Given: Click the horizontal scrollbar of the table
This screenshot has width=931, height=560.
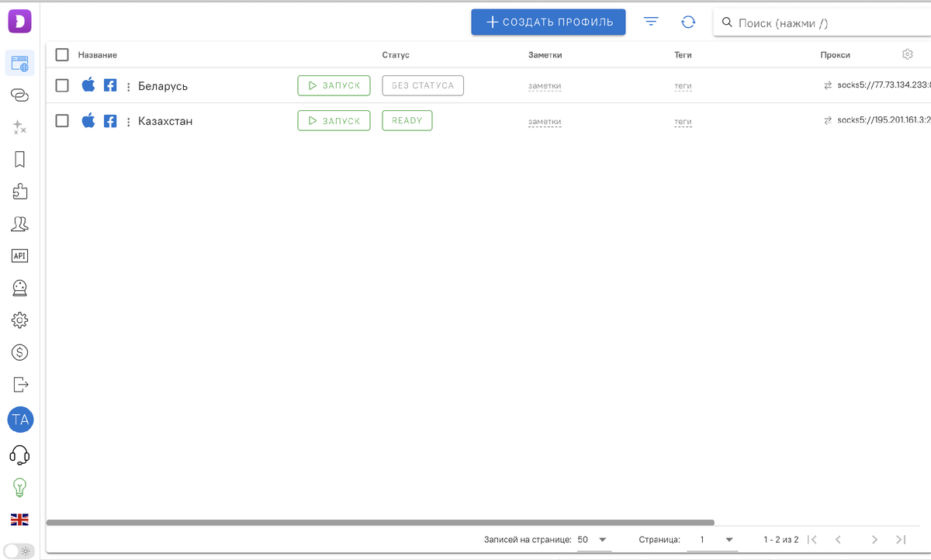Looking at the screenshot, I should click(x=380, y=523).
